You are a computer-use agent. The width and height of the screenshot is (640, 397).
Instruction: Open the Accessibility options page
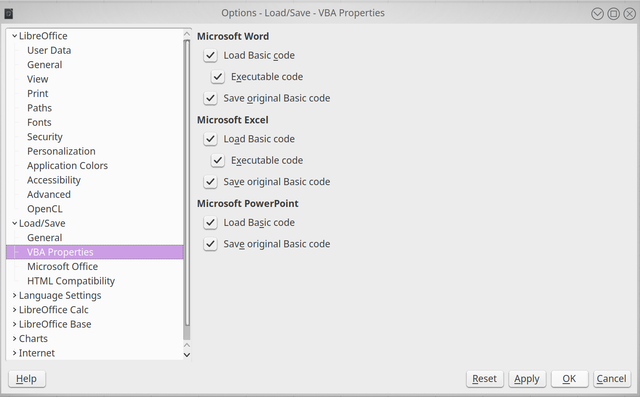[x=54, y=180]
